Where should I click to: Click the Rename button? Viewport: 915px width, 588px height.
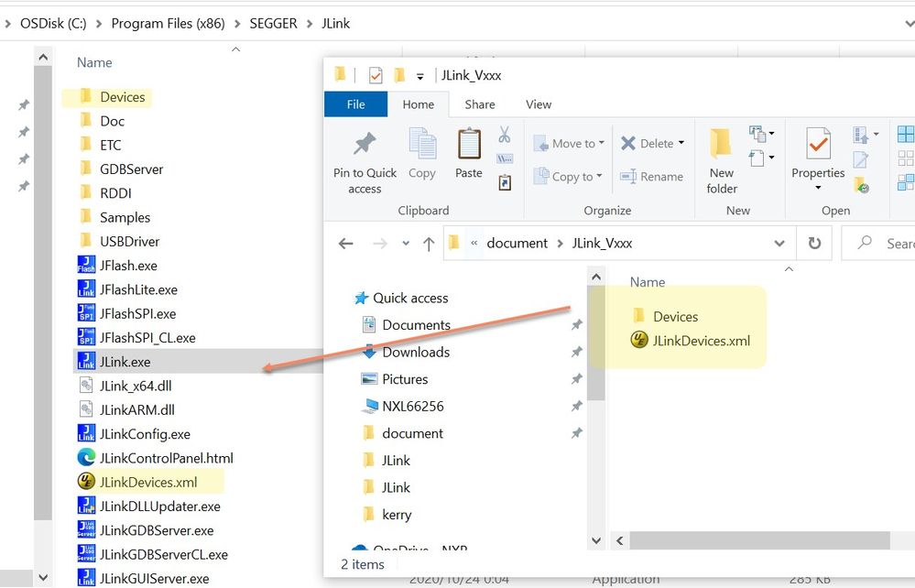coord(651,176)
